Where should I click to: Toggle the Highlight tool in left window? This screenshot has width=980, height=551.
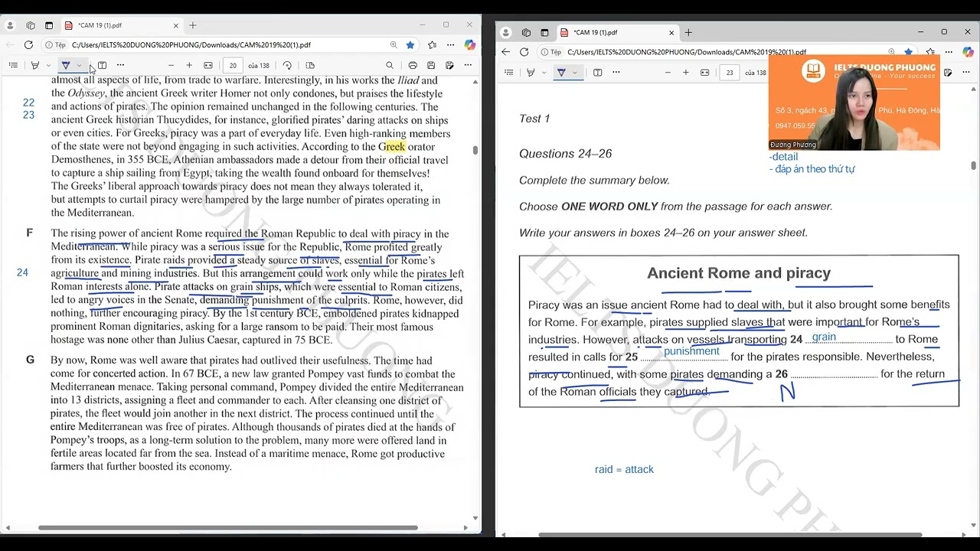[34, 66]
